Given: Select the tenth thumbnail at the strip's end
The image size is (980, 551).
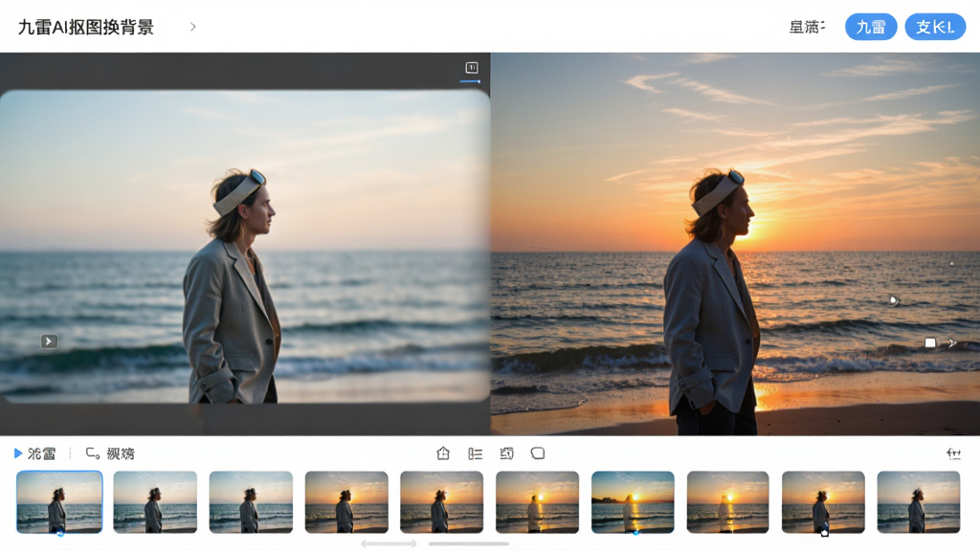Looking at the screenshot, I should 918,502.
